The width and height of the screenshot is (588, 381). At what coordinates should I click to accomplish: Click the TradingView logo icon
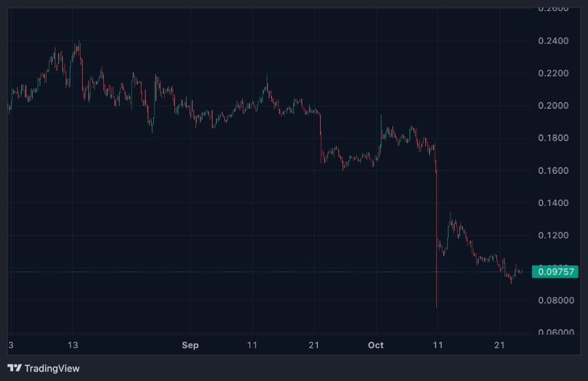[14, 368]
